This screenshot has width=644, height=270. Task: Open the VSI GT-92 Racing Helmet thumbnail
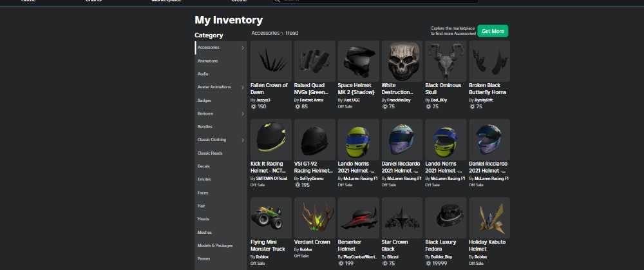[x=315, y=139]
